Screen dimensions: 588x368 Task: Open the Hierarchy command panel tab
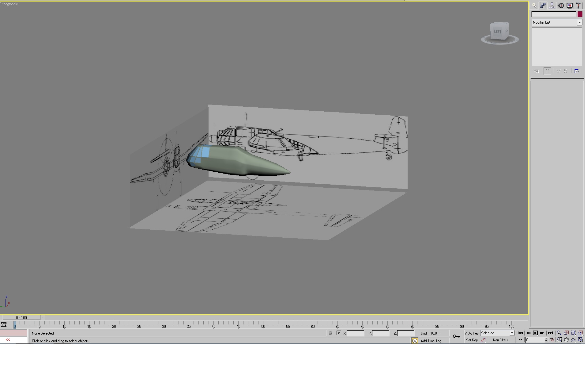(x=552, y=6)
